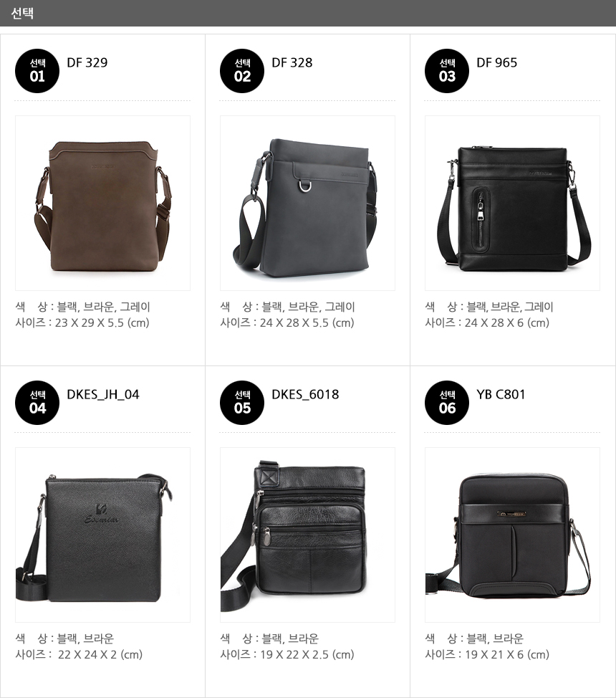
Task: Select the DF 965 model name
Action: [x=496, y=63]
